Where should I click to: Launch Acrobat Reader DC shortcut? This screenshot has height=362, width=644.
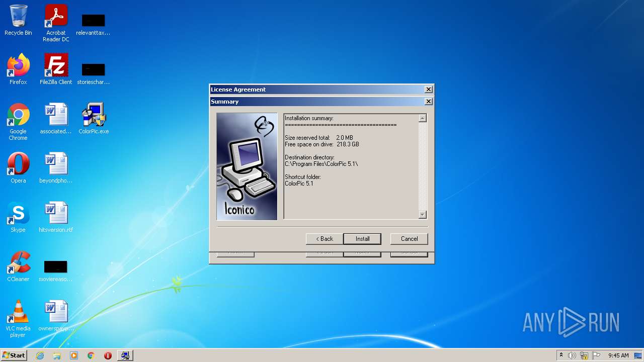click(56, 23)
